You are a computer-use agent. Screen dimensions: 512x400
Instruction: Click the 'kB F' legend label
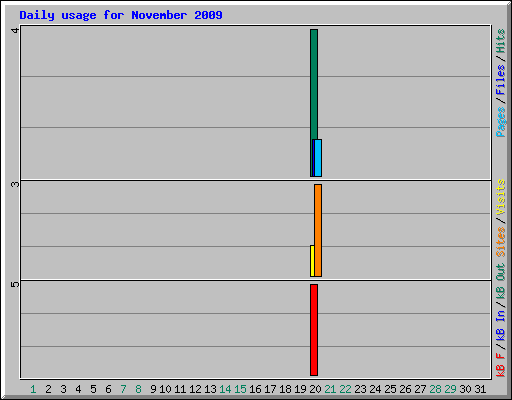(x=500, y=365)
